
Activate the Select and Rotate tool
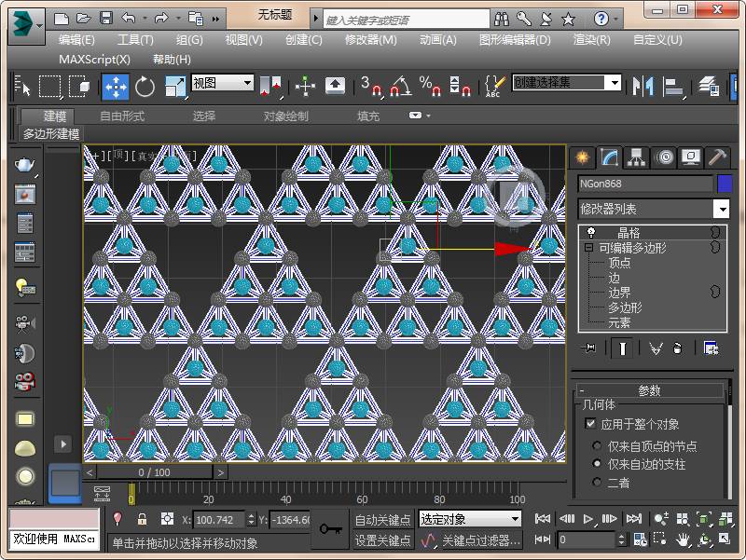click(x=145, y=87)
